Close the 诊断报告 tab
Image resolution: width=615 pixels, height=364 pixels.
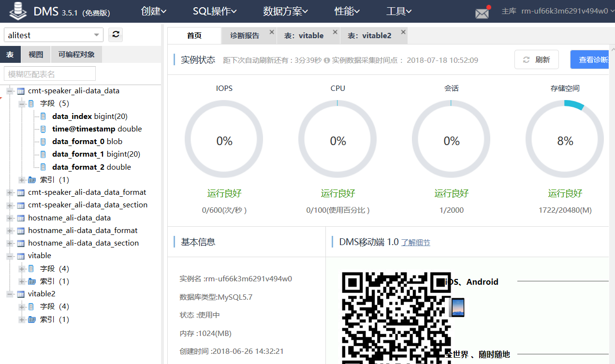tap(272, 32)
